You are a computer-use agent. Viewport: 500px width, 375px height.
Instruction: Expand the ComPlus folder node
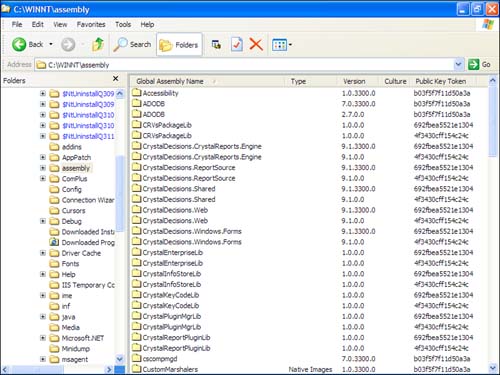click(43, 178)
